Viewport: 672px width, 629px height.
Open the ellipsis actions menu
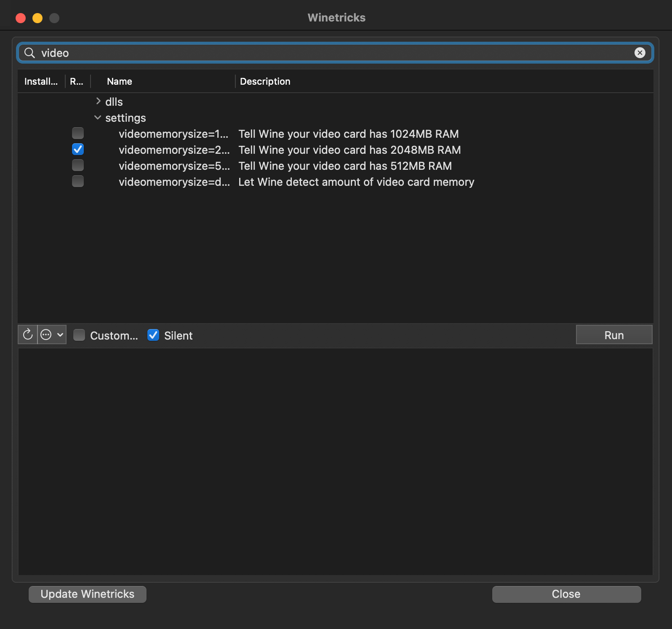click(52, 335)
